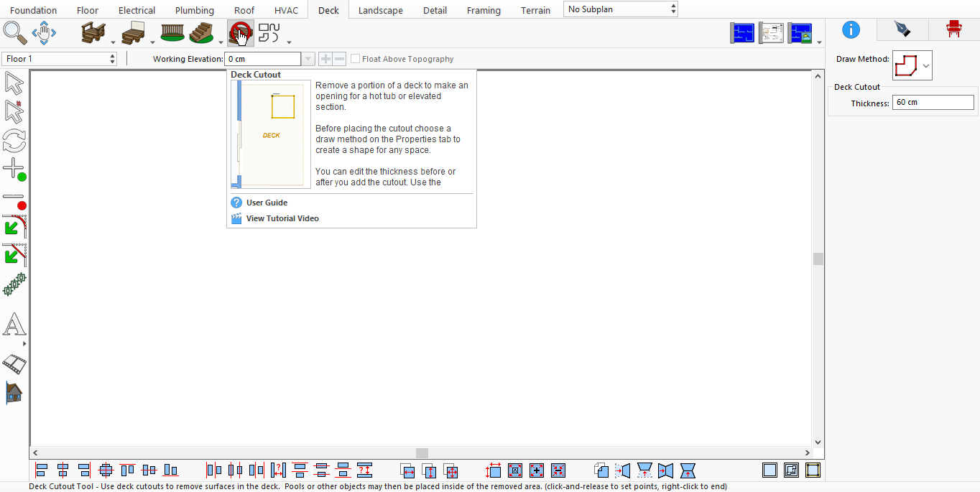Open the No Subplan dropdown
Viewport: 980px width, 492px height.
tap(621, 9)
